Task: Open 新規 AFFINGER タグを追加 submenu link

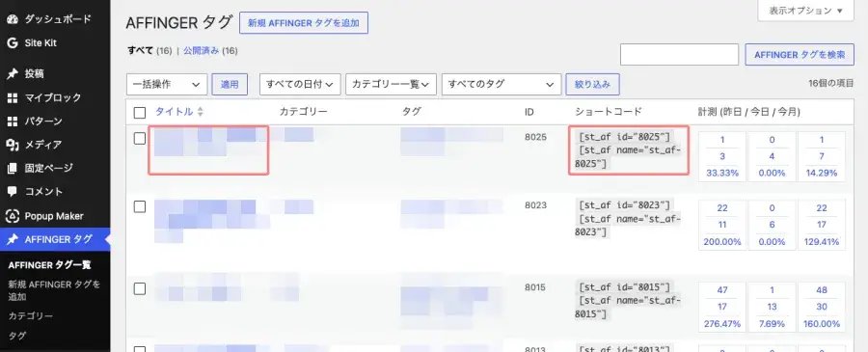Action: tap(54, 290)
